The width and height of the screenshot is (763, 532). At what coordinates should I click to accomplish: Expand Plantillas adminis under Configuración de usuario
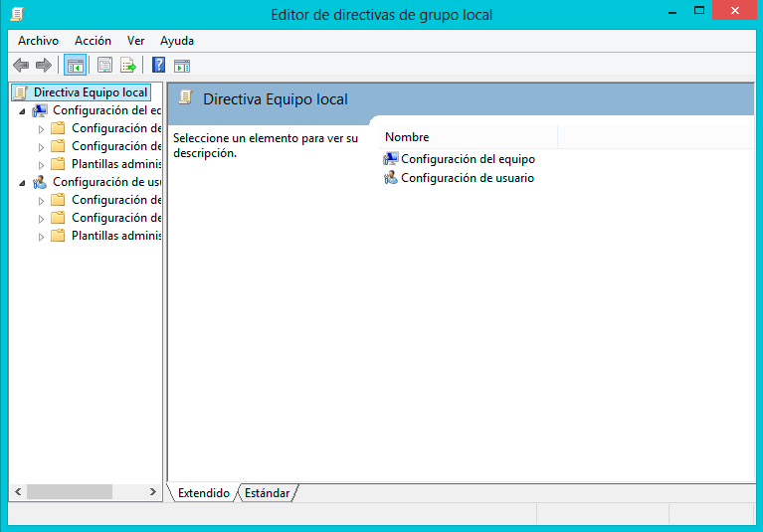[x=41, y=237]
